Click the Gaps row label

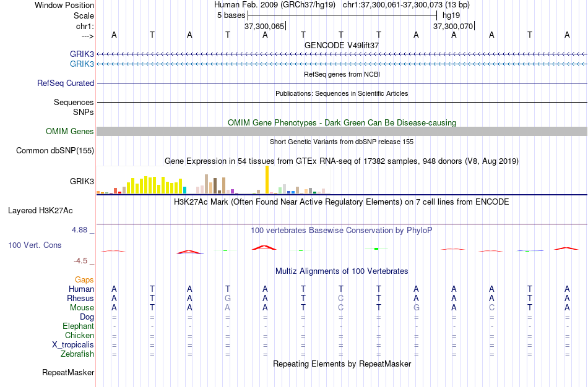coord(84,280)
